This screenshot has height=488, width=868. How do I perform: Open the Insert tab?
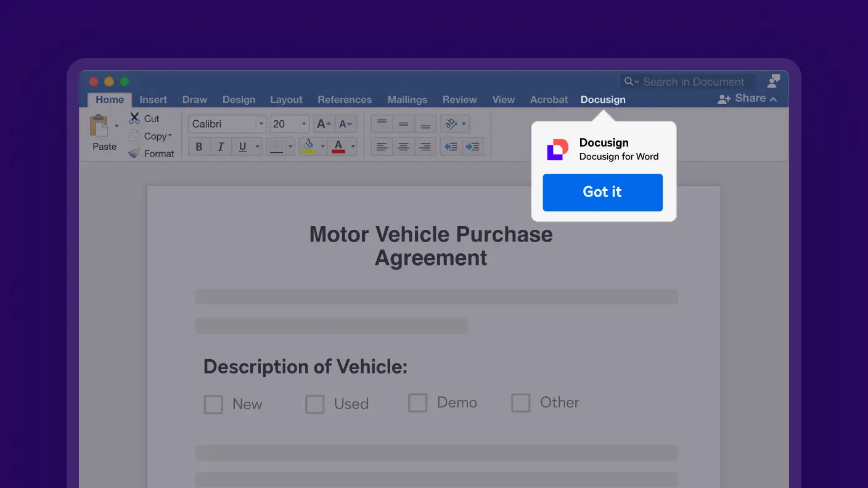(154, 99)
